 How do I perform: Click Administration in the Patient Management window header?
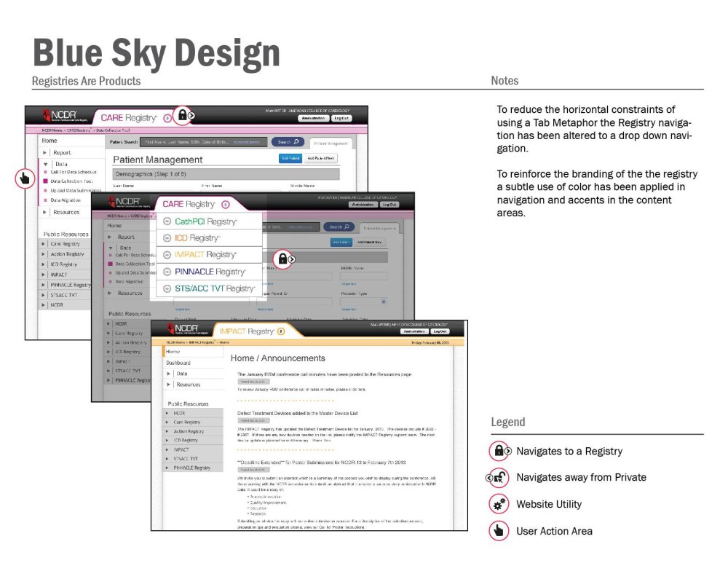coord(313,119)
